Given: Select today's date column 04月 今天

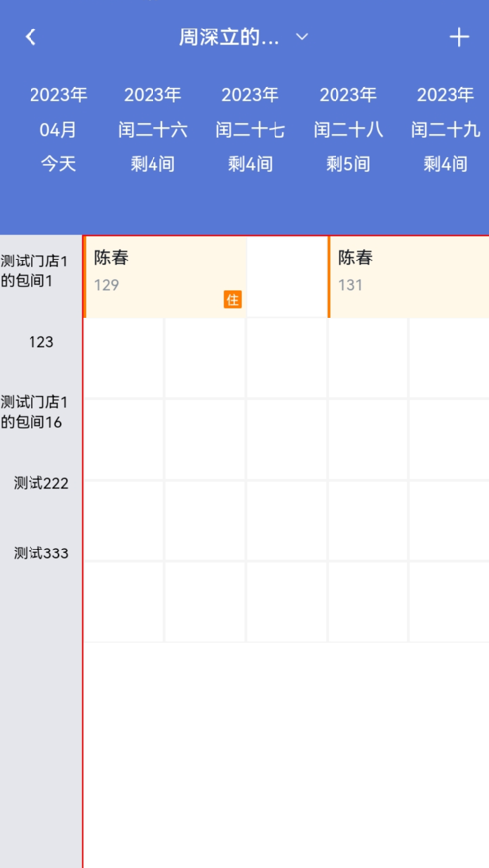Looking at the screenshot, I should [x=58, y=130].
